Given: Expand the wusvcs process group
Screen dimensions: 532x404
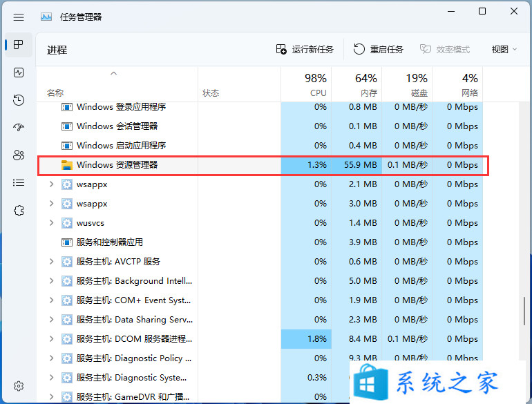Looking at the screenshot, I should [x=51, y=223].
